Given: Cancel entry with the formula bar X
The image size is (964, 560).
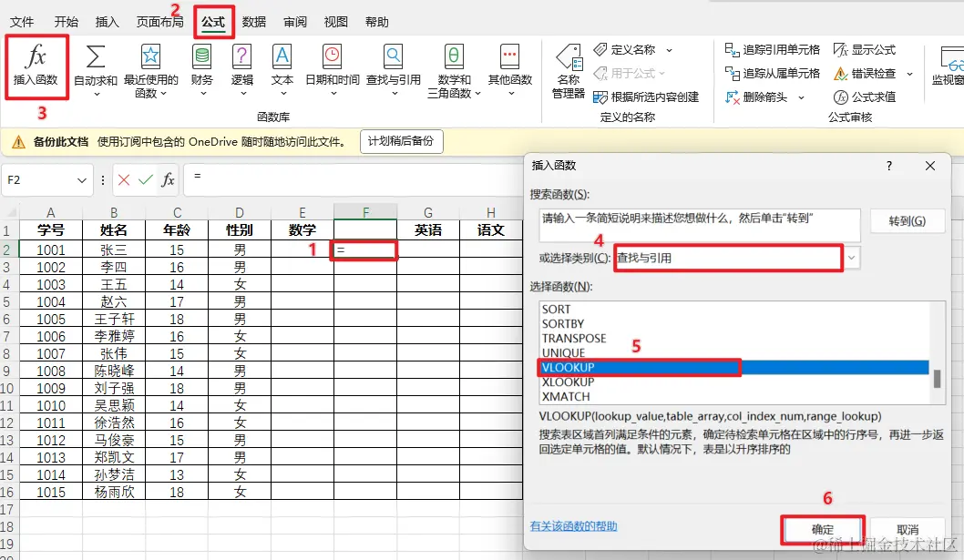Looking at the screenshot, I should [124, 180].
